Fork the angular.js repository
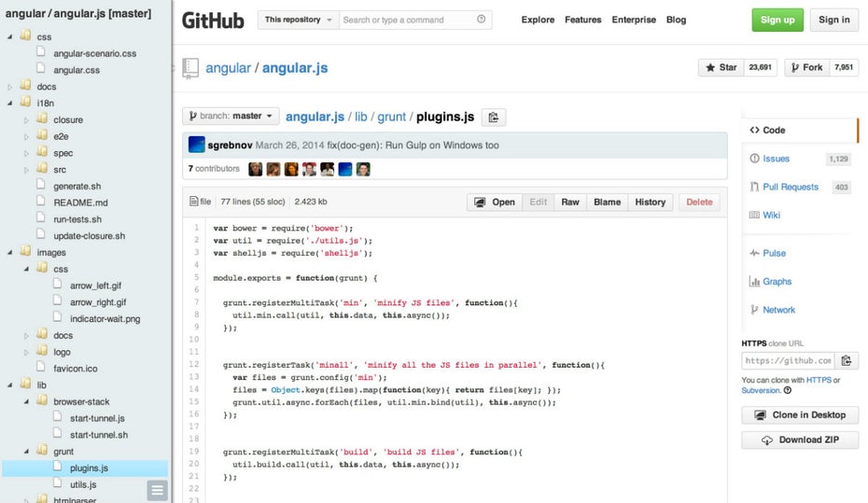868x503 pixels. coord(806,67)
